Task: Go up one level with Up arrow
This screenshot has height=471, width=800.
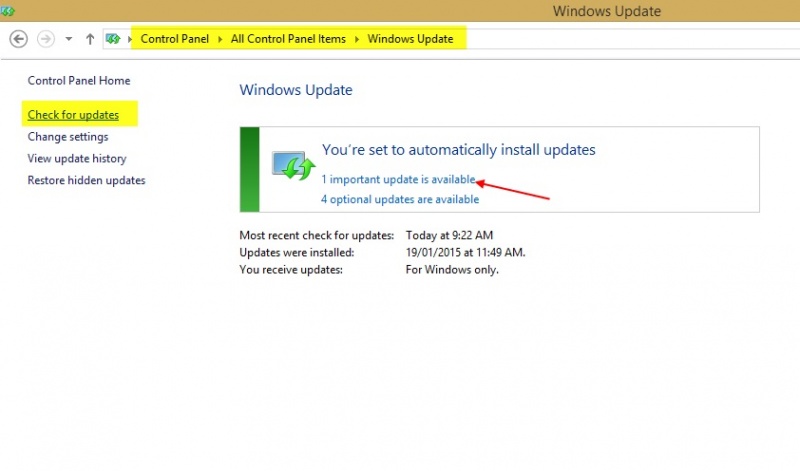Action: [x=90, y=39]
